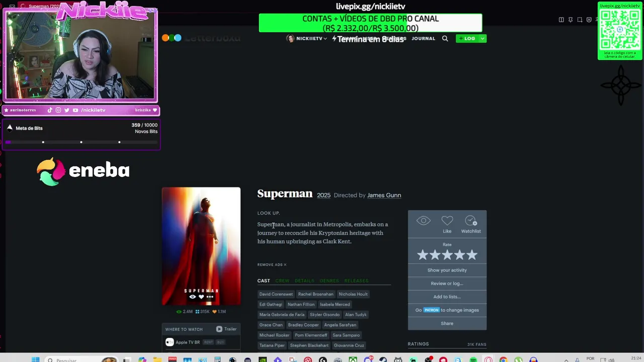Viewport: 644px width, 362px height.
Task: Open Steam from the taskbar
Action: 383,360
